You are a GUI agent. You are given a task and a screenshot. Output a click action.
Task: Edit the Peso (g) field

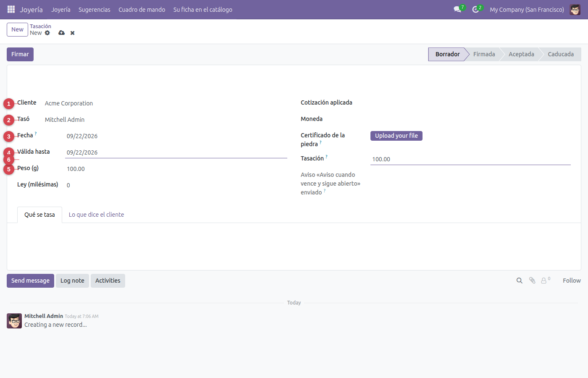pos(176,169)
